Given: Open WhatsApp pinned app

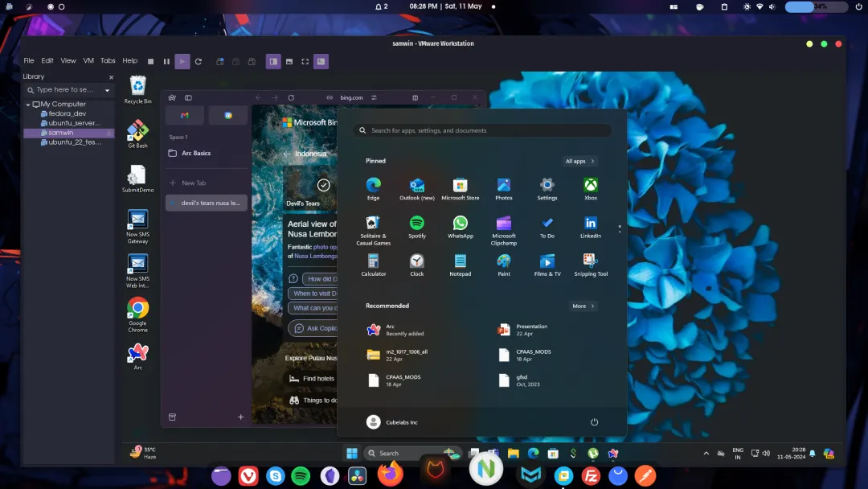Looking at the screenshot, I should point(460,227).
